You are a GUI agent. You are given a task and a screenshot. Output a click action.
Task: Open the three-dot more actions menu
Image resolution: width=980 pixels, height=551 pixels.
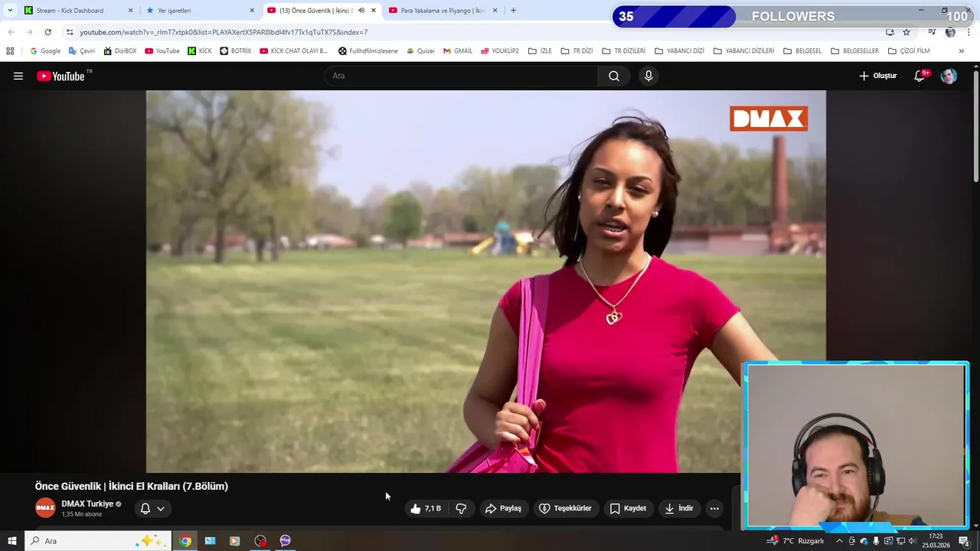click(714, 508)
